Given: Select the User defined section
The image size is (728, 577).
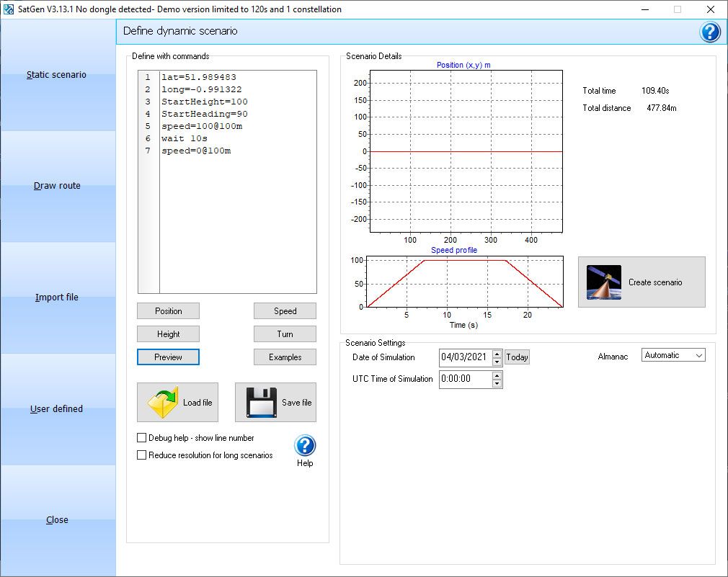Looking at the screenshot, I should 57,408.
